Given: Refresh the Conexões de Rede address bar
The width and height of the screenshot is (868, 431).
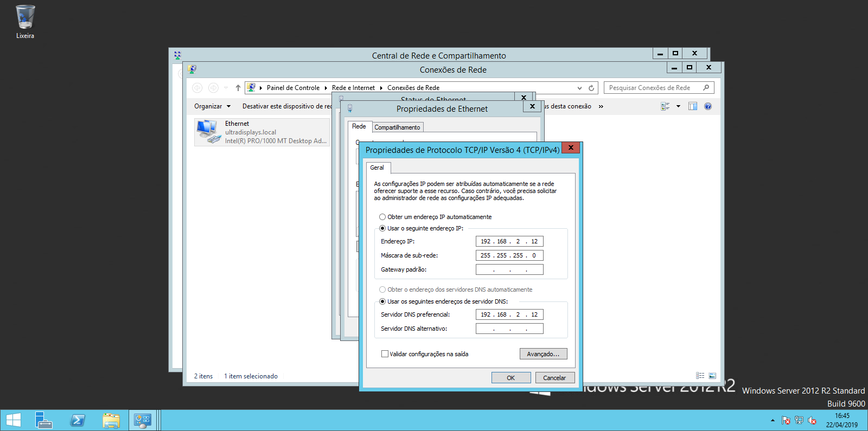Looking at the screenshot, I should click(x=591, y=88).
